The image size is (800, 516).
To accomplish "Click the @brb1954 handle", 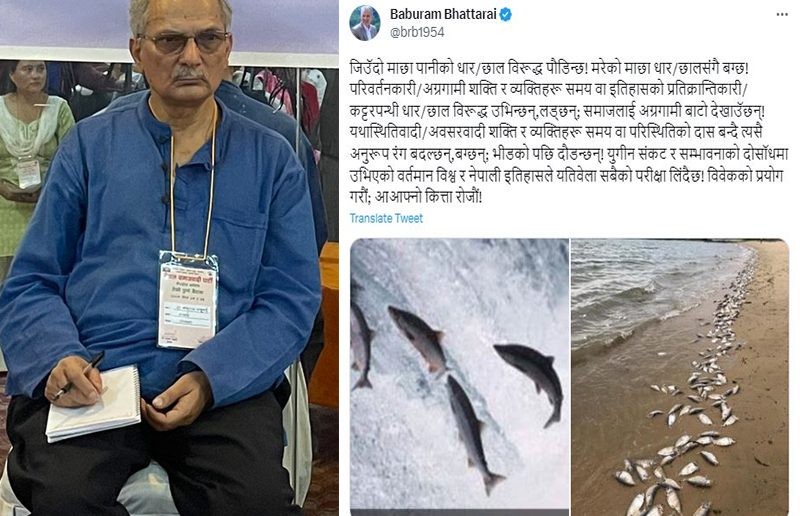I will click(417, 32).
